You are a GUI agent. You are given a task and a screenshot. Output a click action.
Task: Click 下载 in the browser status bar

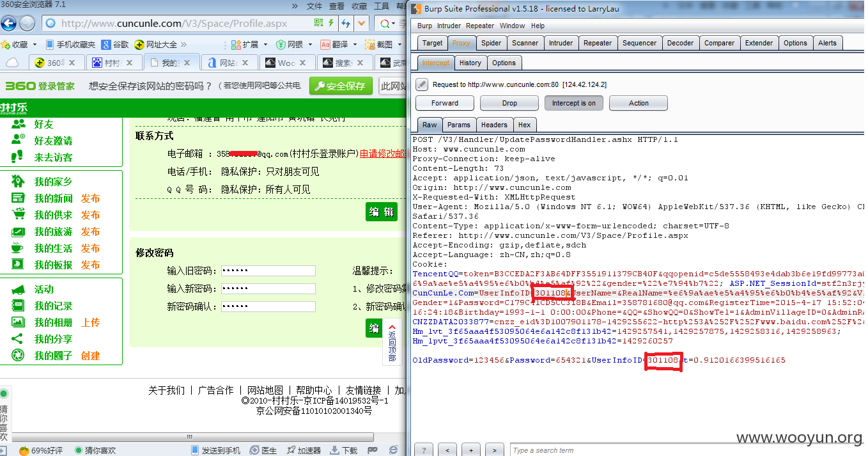coord(343,450)
